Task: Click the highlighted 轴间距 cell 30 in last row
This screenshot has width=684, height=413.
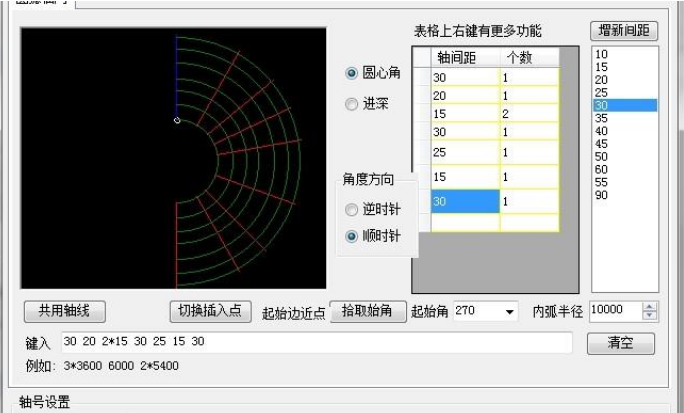Action: point(465,201)
